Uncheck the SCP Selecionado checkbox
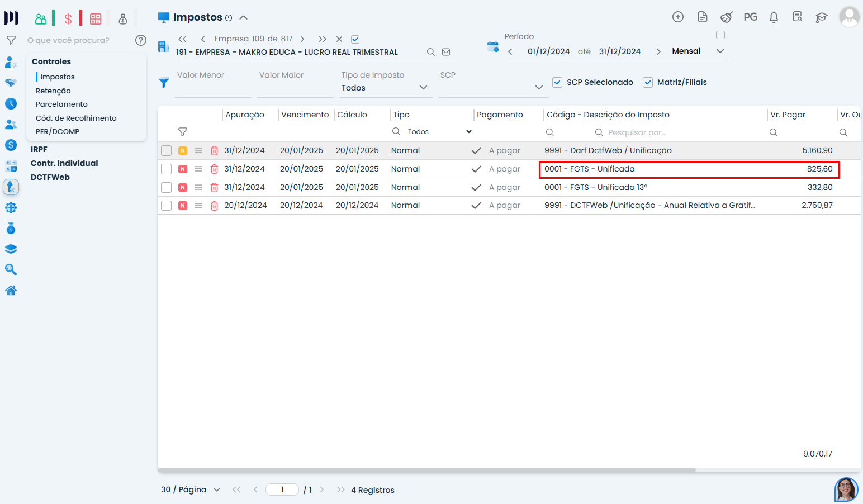This screenshot has width=863, height=504. pos(557,83)
